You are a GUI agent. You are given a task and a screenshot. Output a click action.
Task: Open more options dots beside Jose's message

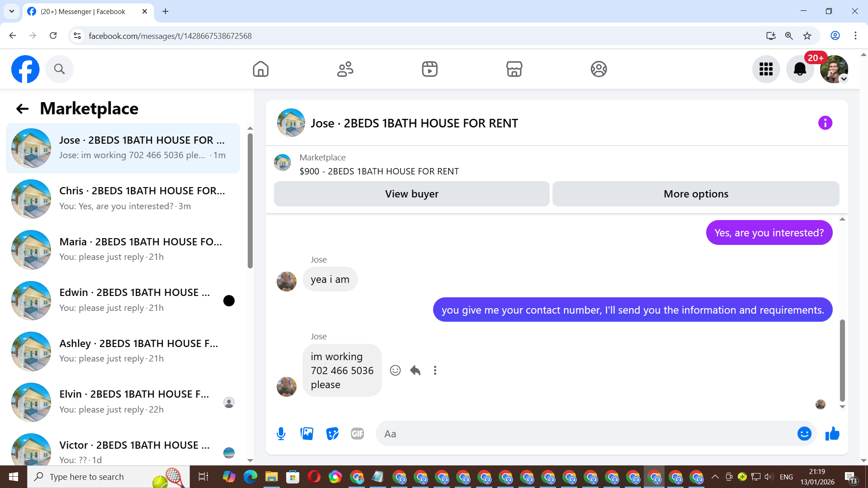[435, 371]
